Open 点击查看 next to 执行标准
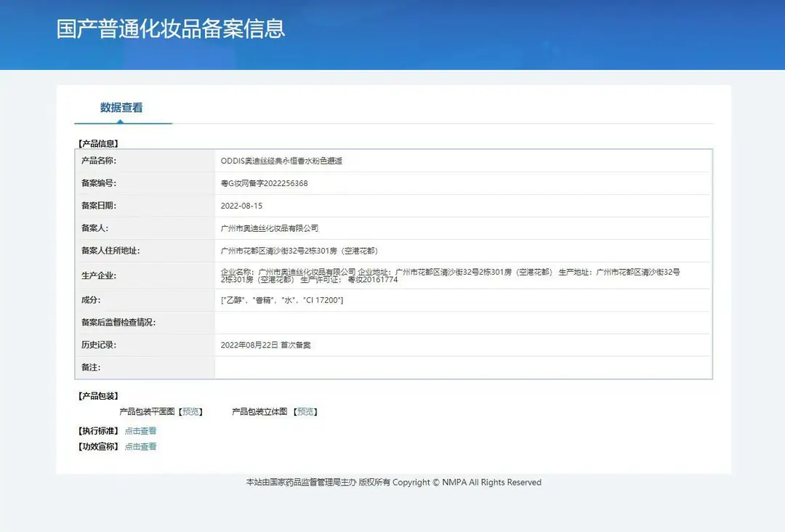Image resolution: width=785 pixels, height=532 pixels. tap(140, 430)
